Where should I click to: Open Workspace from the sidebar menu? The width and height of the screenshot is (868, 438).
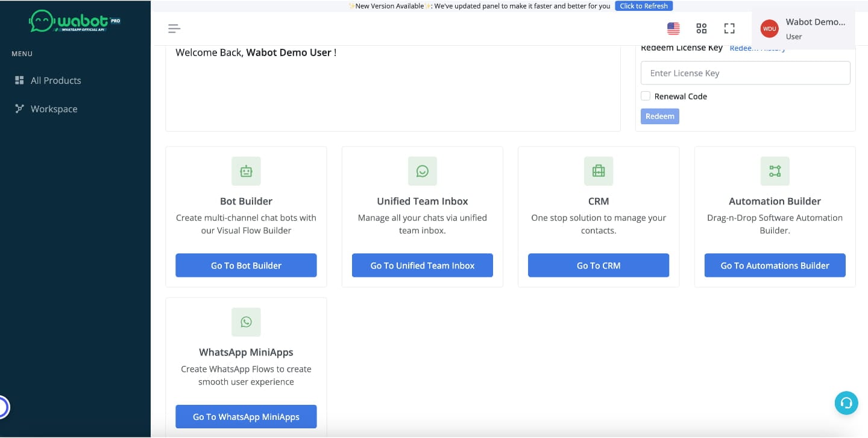pyautogui.click(x=54, y=109)
